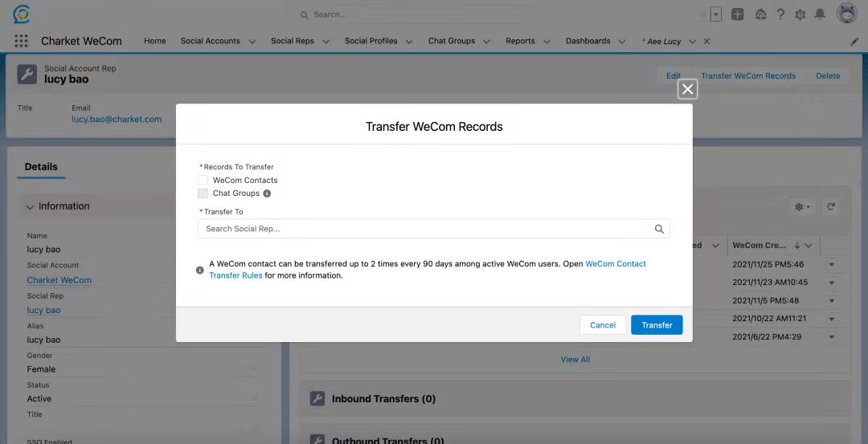868x444 pixels.
Task: Click the Help question mark icon
Action: pyautogui.click(x=780, y=14)
